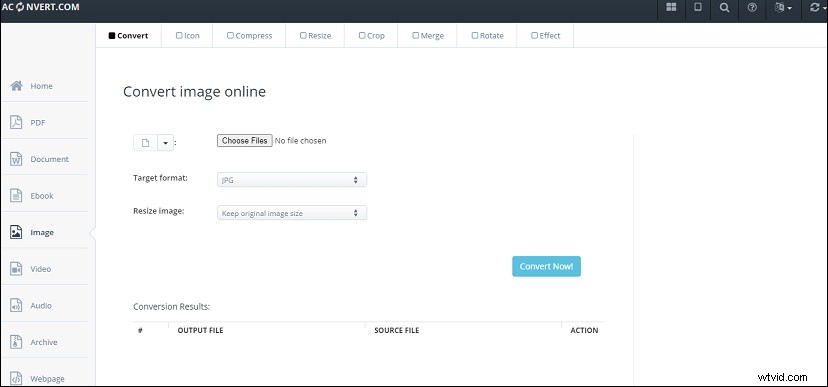828x387 pixels.
Task: Select the Convert tab
Action: (128, 36)
